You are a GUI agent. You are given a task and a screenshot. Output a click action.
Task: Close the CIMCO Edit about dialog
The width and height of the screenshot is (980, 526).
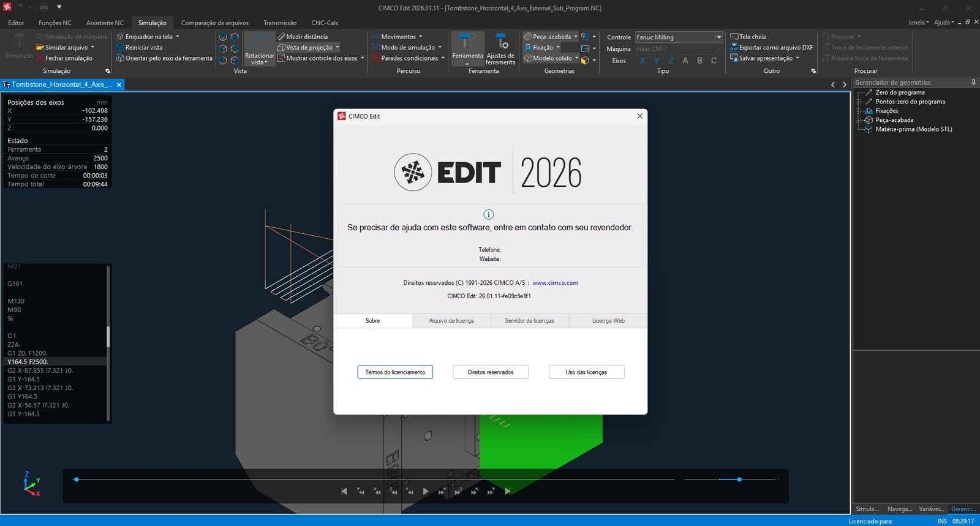[639, 116]
